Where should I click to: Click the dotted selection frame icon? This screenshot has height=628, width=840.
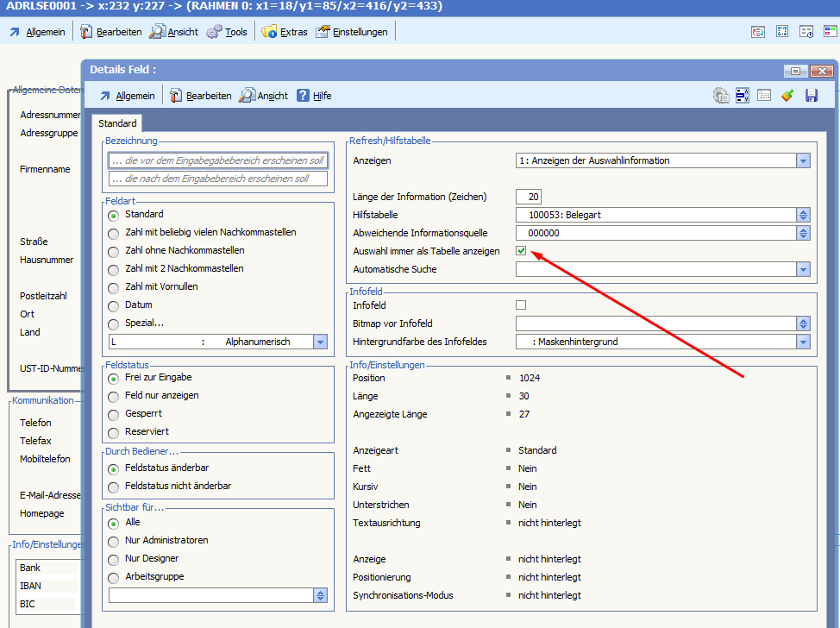pos(782,32)
